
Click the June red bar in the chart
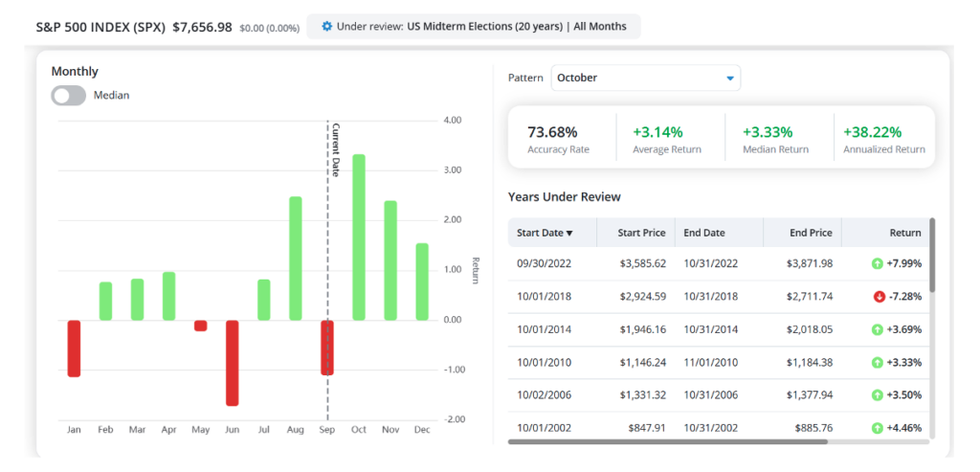(x=232, y=363)
